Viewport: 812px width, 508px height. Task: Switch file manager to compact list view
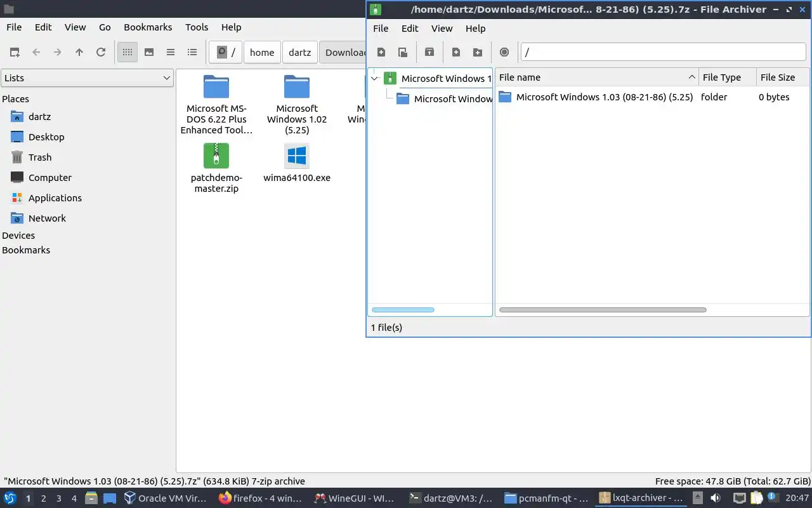pyautogui.click(x=171, y=52)
